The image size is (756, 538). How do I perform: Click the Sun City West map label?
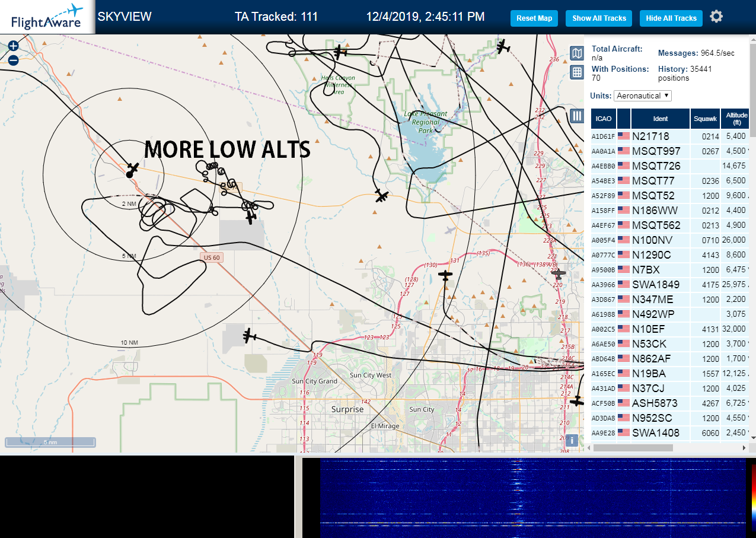pyautogui.click(x=371, y=375)
